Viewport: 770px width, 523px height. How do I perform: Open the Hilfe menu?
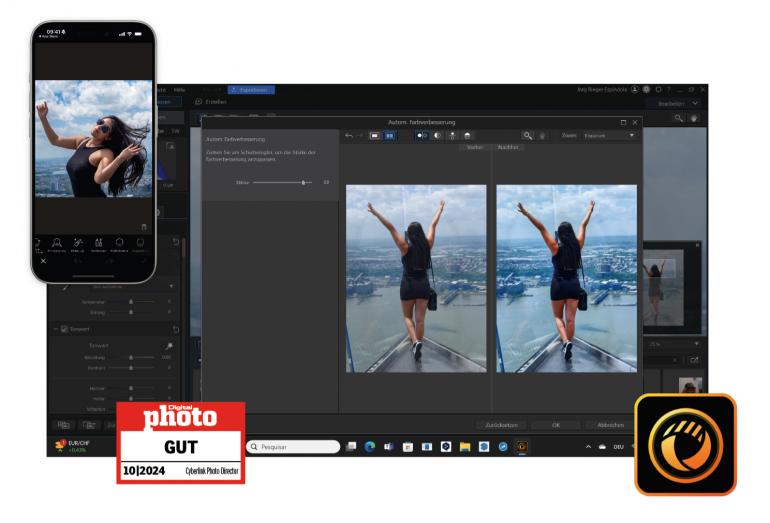pos(180,90)
